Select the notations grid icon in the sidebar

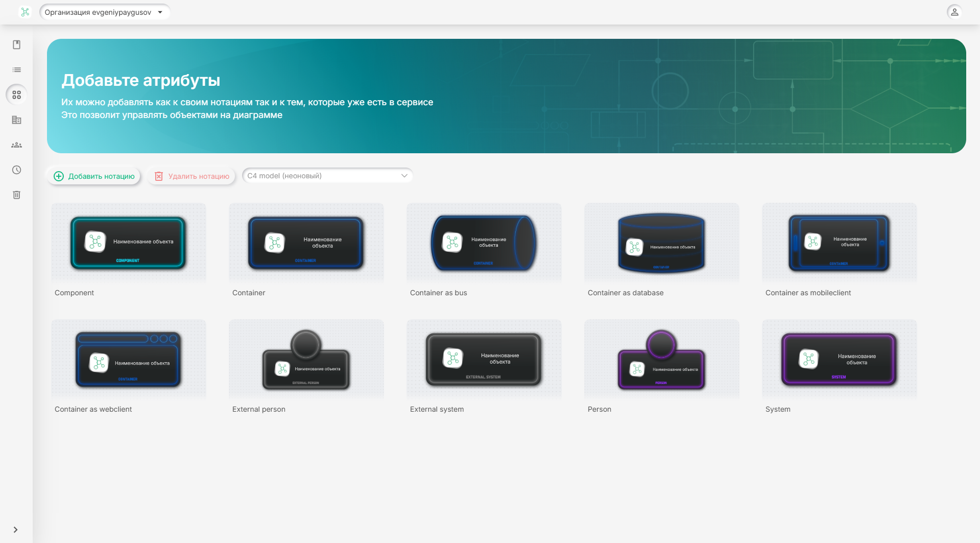click(16, 95)
